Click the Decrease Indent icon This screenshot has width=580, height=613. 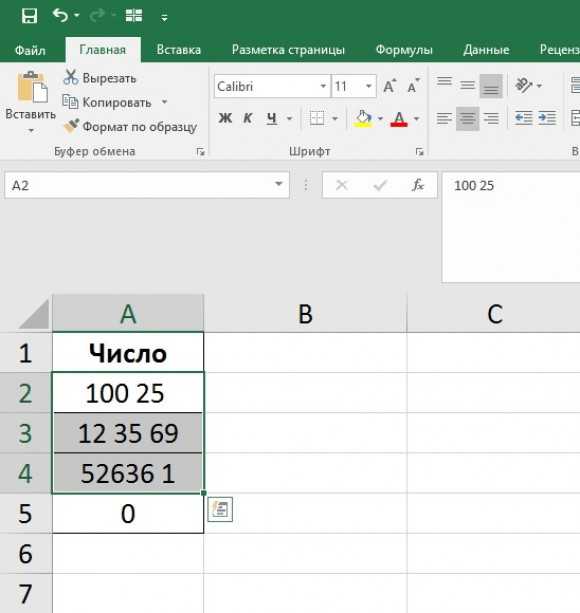coord(523,118)
